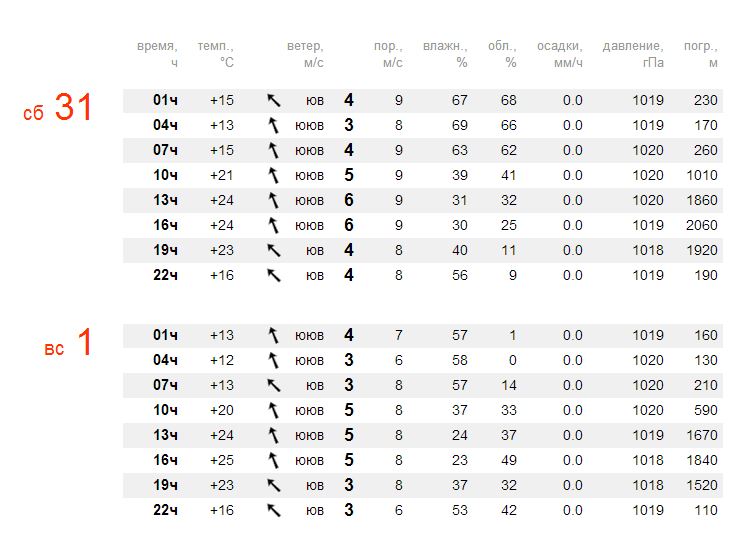Click wind arrow icon for Sunday 01ч row

(x=274, y=336)
